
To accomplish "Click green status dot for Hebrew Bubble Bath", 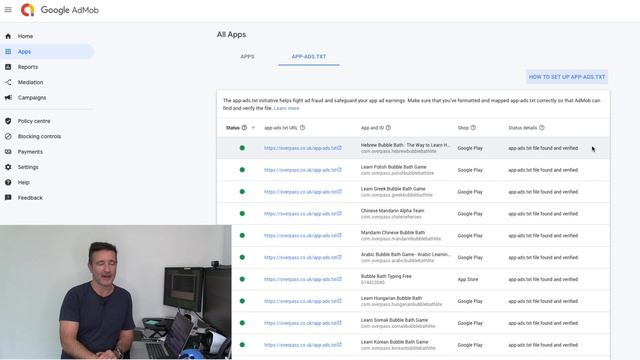I will (242, 148).
